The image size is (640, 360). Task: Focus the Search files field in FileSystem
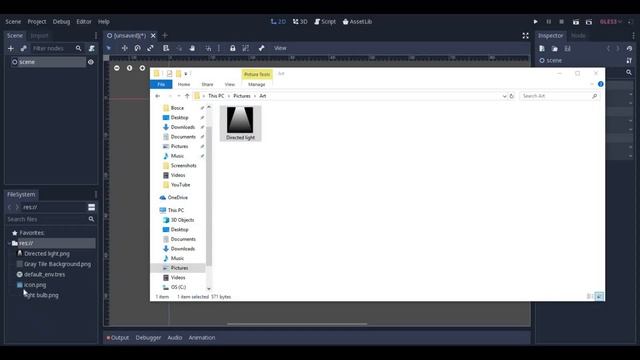51,220
